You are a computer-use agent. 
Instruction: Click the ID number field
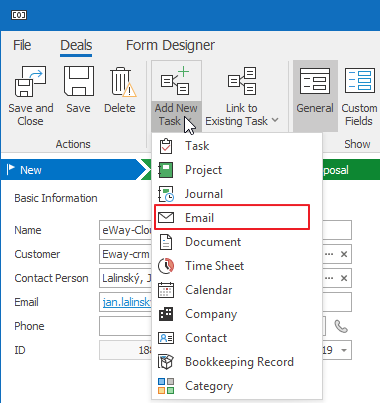126,350
